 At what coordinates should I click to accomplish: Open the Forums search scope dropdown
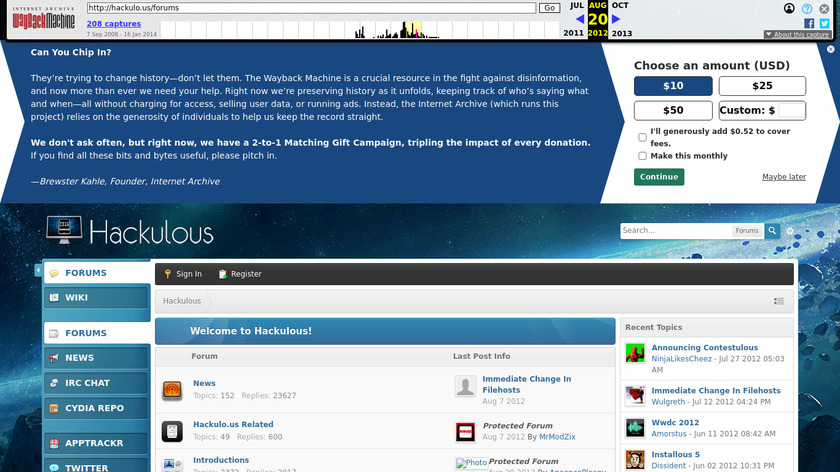click(747, 230)
